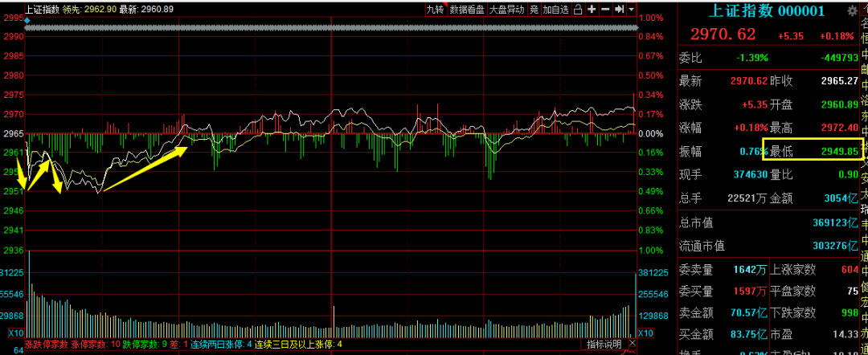Click the 买金额 83.75亿 value
868x355 pixels.
[x=749, y=335]
